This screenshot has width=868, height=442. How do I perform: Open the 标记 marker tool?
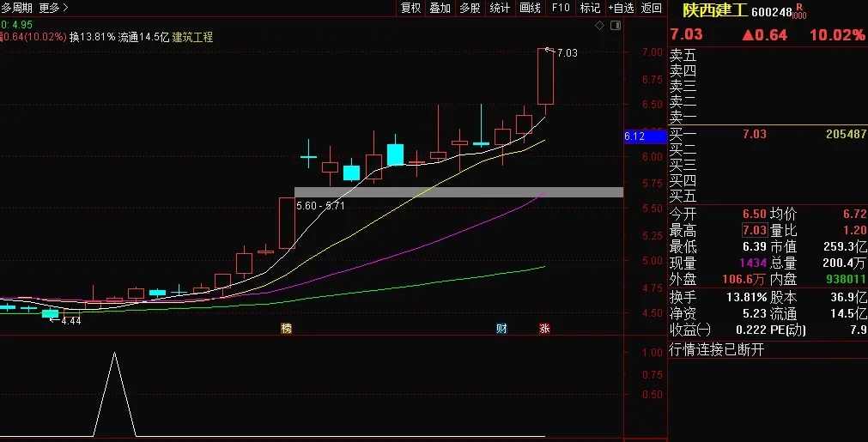pyautogui.click(x=590, y=8)
